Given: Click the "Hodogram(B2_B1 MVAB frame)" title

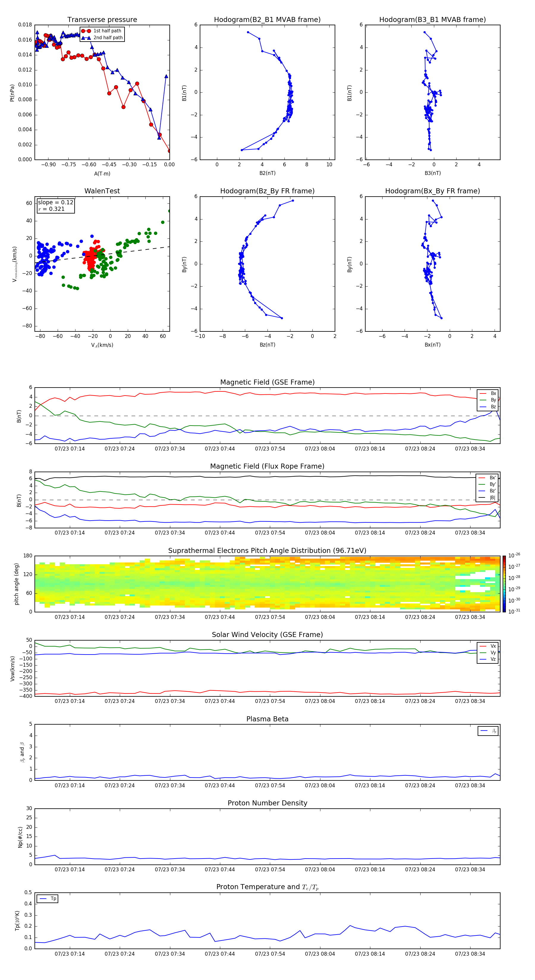Looking at the screenshot, I should (267, 19).
